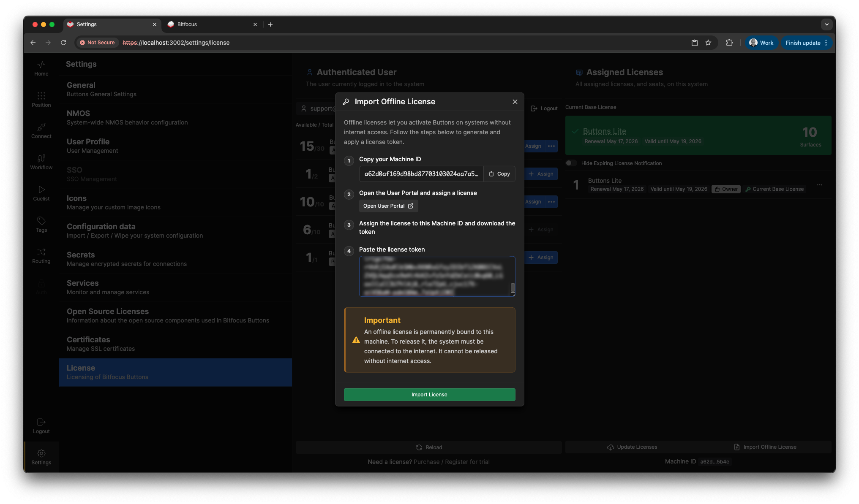Image resolution: width=859 pixels, height=504 pixels.
Task: Open the Tags page
Action: 41,225
